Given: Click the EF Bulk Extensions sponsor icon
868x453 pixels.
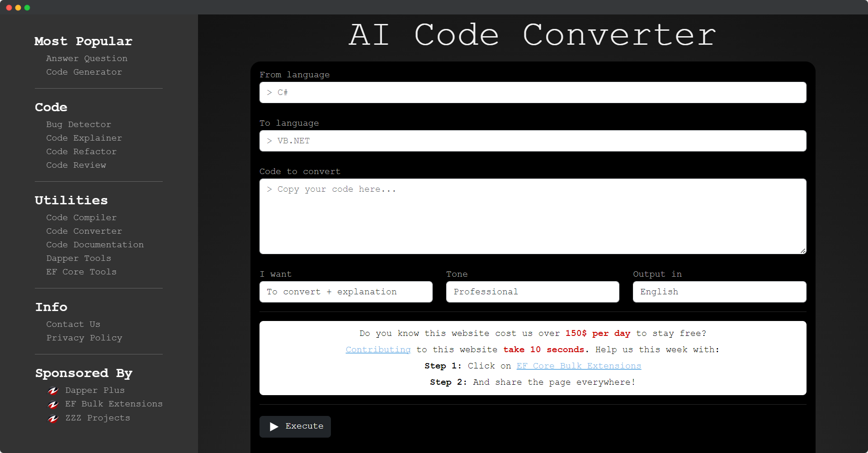Looking at the screenshot, I should [x=53, y=405].
